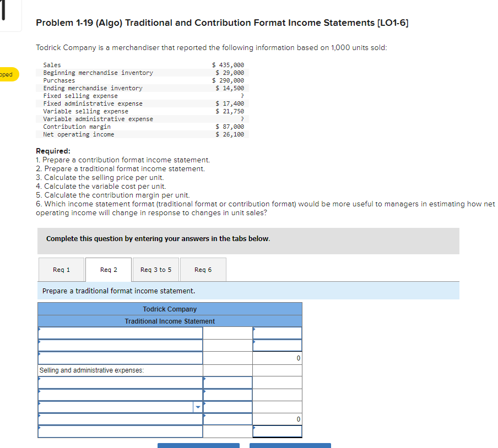
Task: Select the Req 2 tab
Action: click(109, 270)
